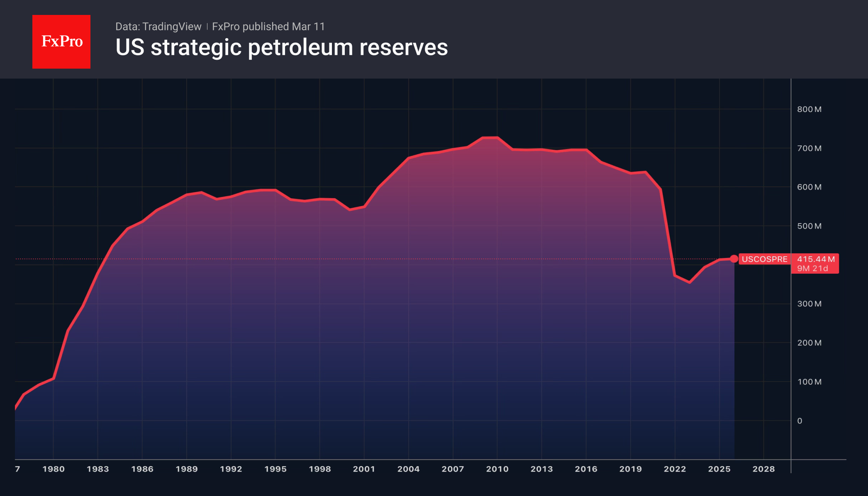Click the FxPro published Mar 11 text
868x496 pixels.
click(x=268, y=27)
